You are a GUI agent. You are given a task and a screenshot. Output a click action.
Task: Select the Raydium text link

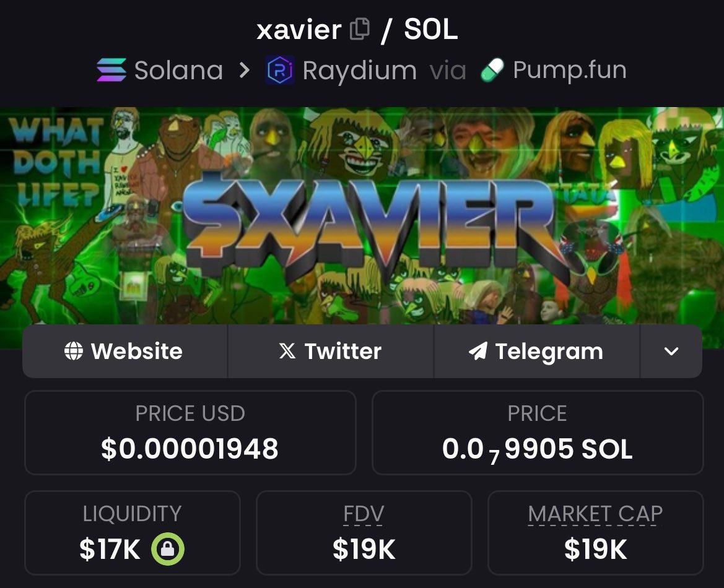point(359,71)
